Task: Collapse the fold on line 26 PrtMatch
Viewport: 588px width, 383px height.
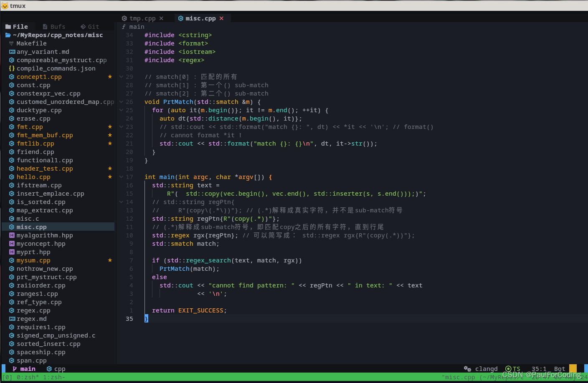Action: (121, 101)
